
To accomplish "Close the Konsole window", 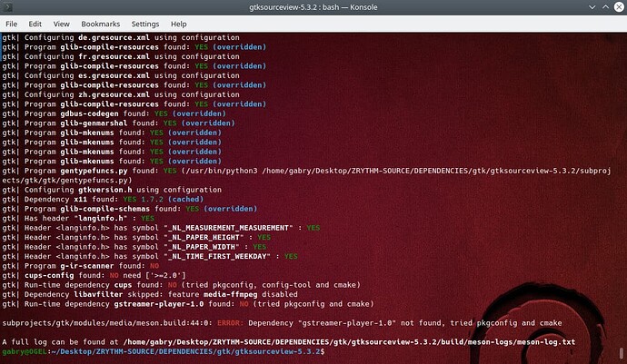I will [x=619, y=7].
